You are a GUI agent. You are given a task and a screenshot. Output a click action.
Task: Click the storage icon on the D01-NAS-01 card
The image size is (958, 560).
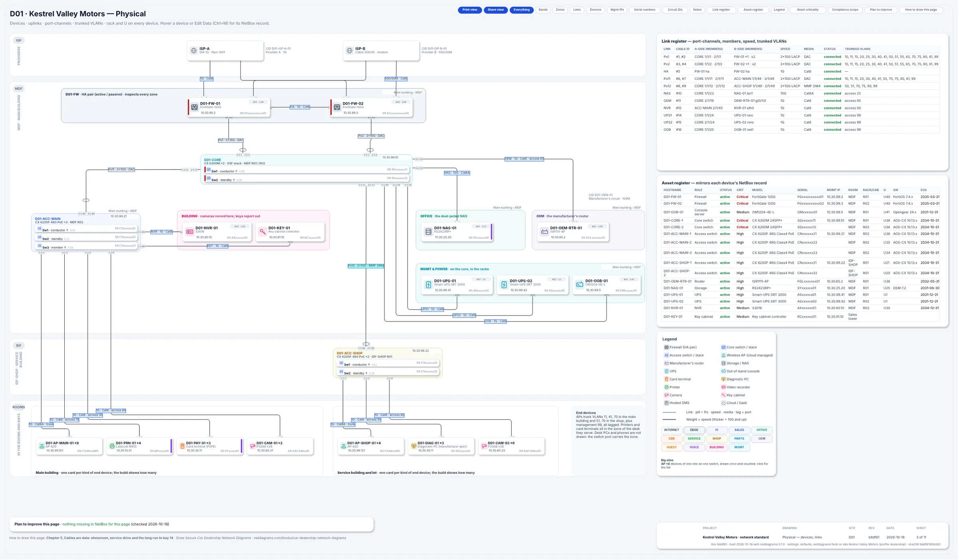428,232
